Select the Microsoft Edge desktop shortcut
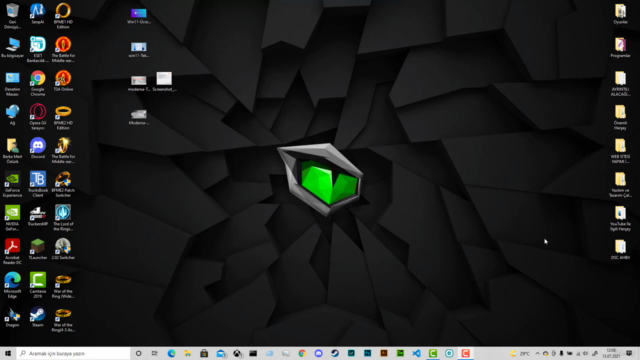Image resolution: width=640 pixels, height=360 pixels. pyautogui.click(x=12, y=285)
